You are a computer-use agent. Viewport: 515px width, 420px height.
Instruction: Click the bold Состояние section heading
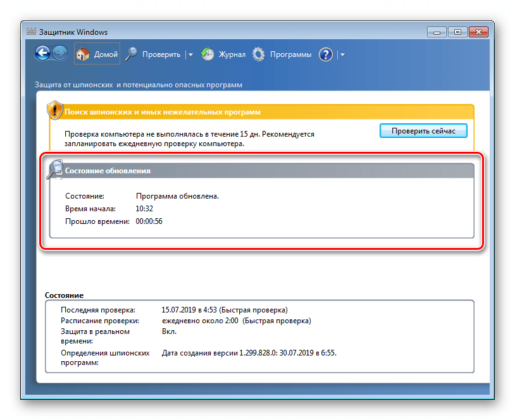(64, 295)
